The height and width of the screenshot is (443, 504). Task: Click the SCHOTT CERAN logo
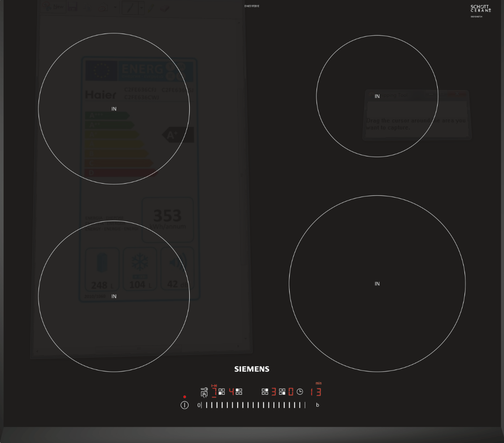pyautogui.click(x=481, y=9)
